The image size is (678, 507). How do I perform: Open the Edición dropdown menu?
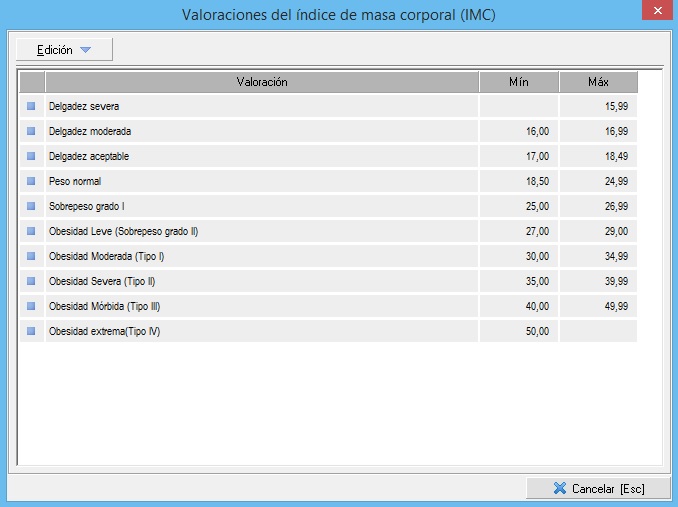coord(64,50)
